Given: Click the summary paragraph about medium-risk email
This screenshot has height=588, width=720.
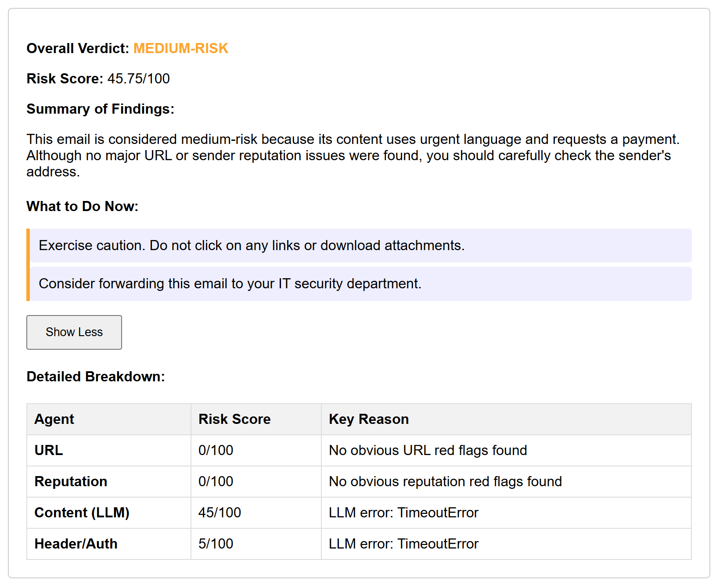Looking at the screenshot, I should tap(353, 155).
